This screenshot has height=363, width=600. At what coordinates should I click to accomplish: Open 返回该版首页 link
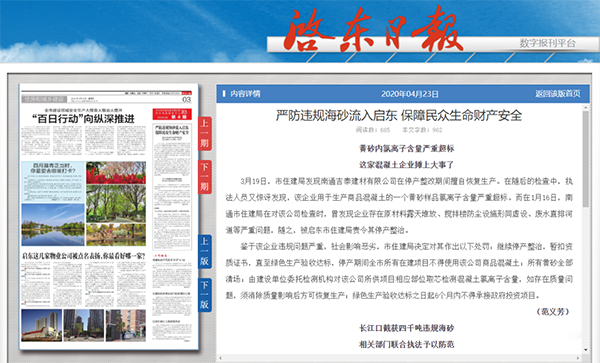click(x=558, y=94)
